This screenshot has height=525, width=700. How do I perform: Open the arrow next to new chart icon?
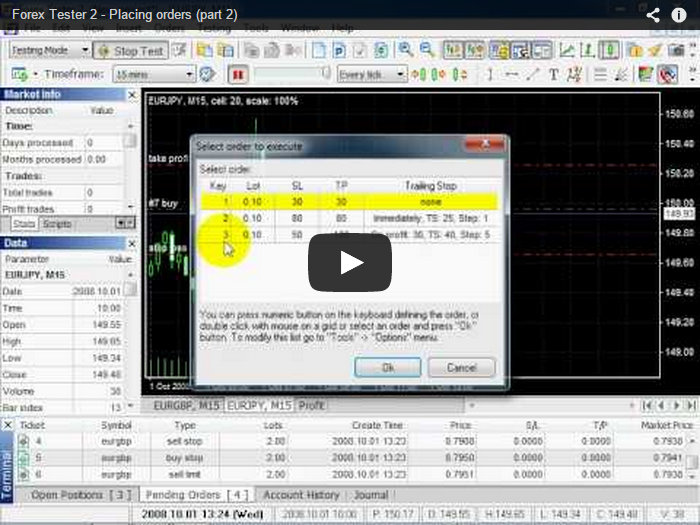point(35,74)
